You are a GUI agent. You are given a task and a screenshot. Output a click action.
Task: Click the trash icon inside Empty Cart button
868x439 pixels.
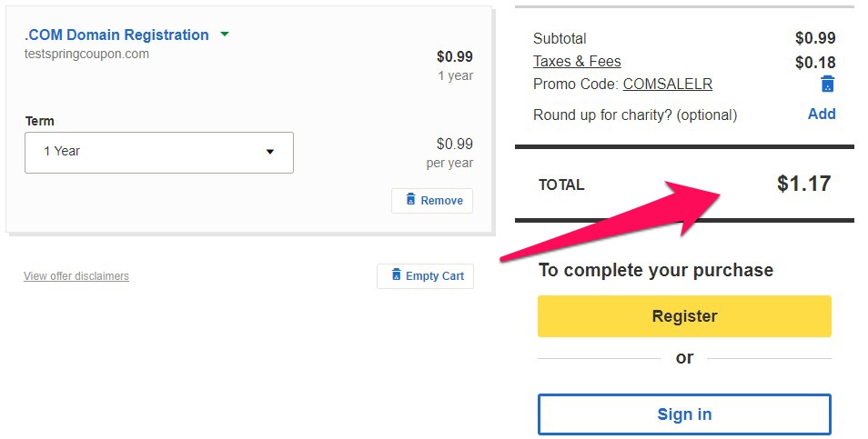coord(397,274)
